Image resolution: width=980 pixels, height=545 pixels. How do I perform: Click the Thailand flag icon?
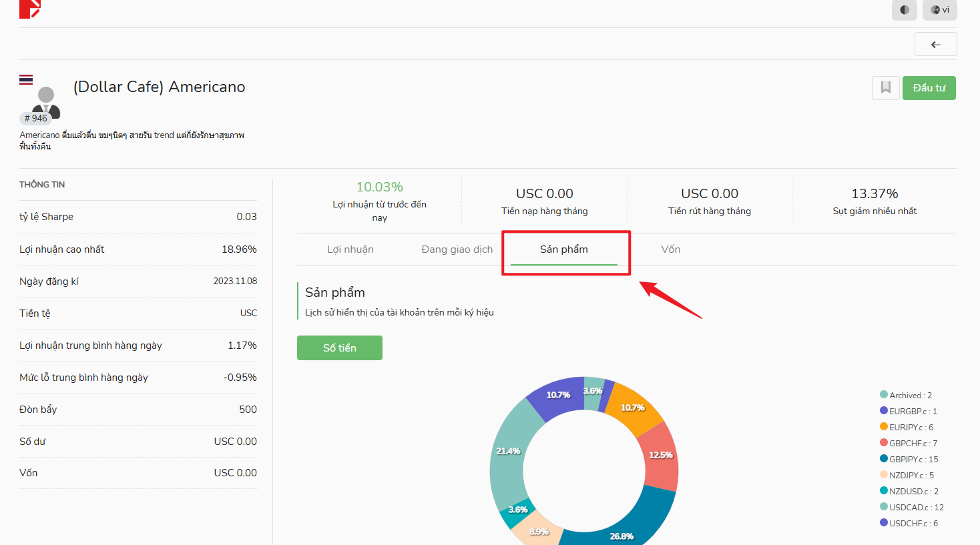tap(26, 80)
